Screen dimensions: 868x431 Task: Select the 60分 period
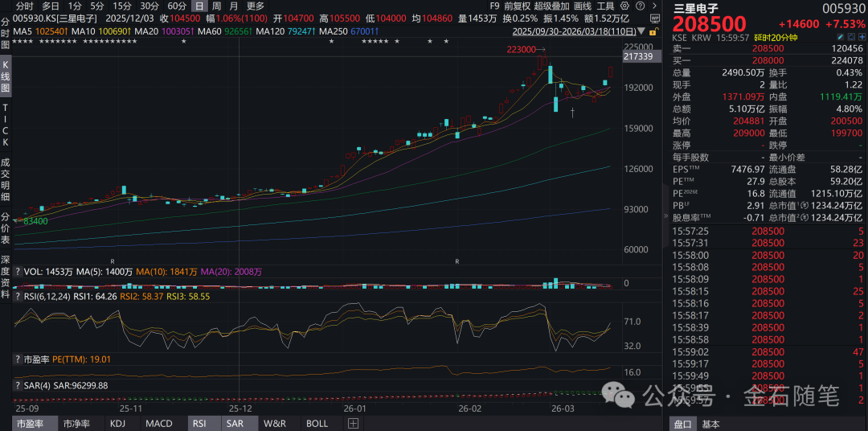click(177, 6)
